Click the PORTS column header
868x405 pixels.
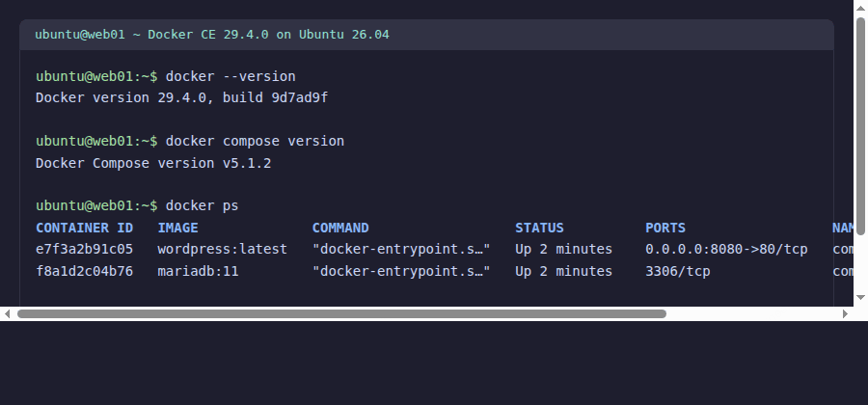tap(665, 228)
